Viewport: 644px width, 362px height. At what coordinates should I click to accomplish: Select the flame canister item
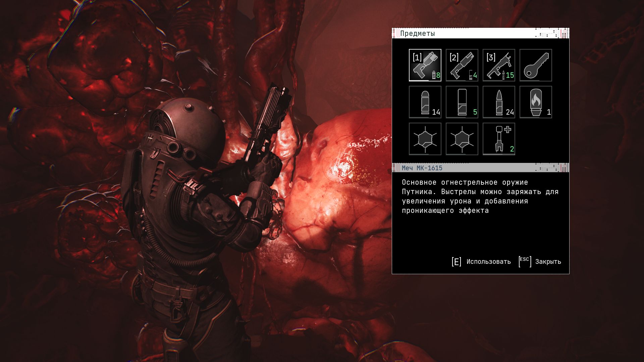pos(535,102)
